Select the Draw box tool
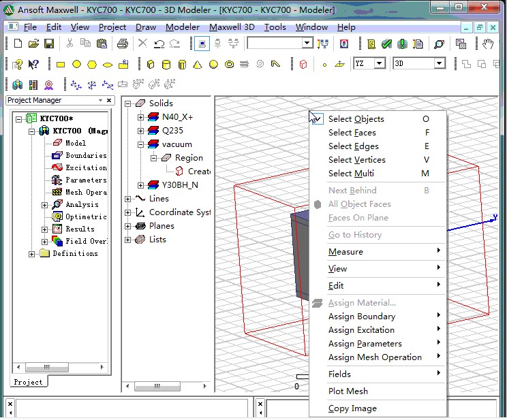This screenshot has width=507, height=420. 151,64
